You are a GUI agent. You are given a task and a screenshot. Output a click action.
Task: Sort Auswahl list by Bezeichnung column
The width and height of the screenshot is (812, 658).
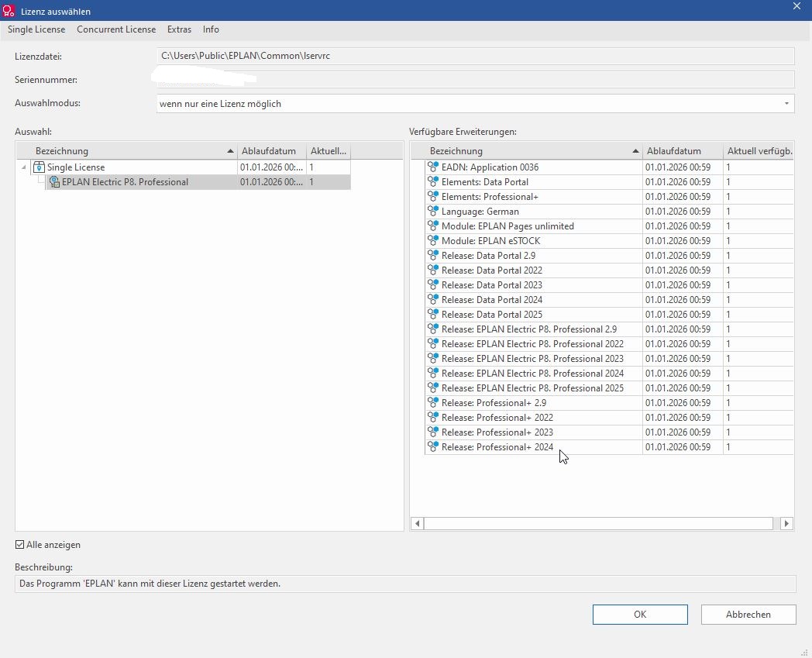127,151
